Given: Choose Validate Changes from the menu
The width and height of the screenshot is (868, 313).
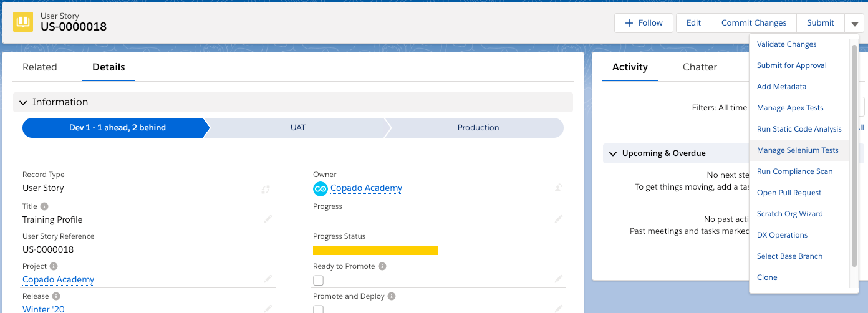Looking at the screenshot, I should 799,44.
